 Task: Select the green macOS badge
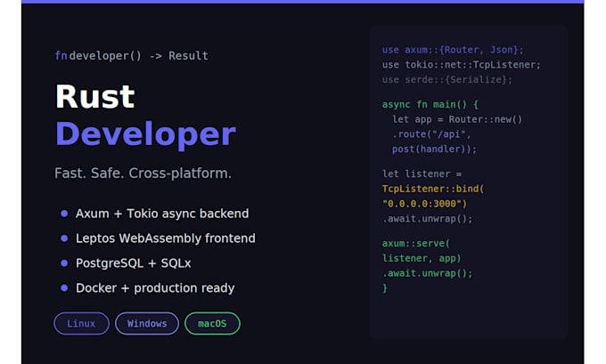click(x=212, y=323)
